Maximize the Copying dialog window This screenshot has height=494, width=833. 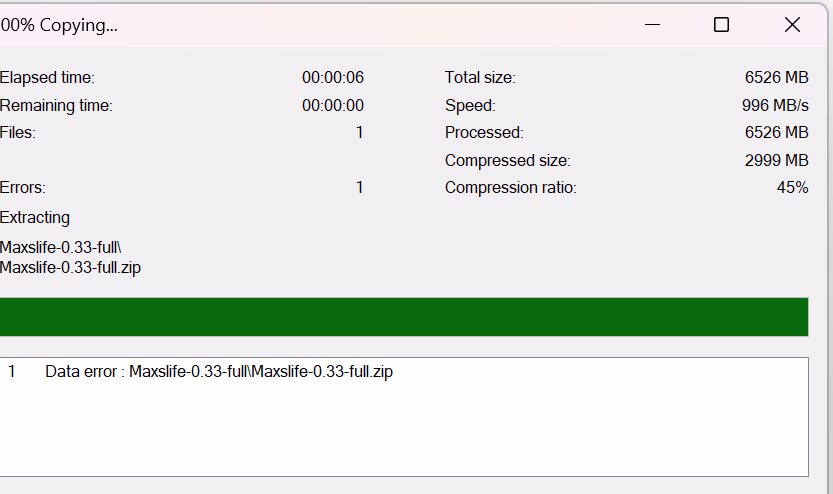point(721,25)
